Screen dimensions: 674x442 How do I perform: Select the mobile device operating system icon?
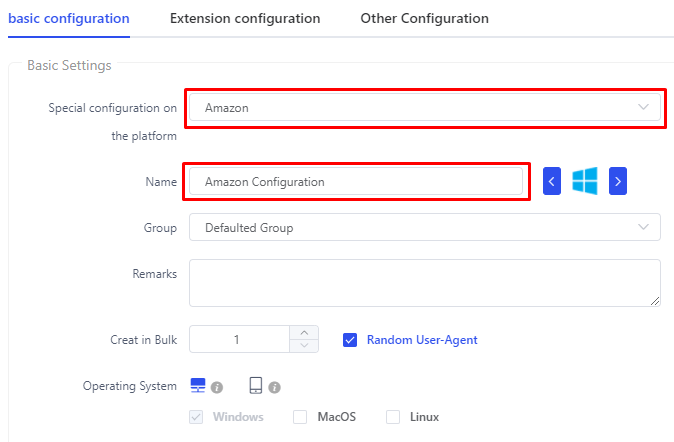point(256,385)
